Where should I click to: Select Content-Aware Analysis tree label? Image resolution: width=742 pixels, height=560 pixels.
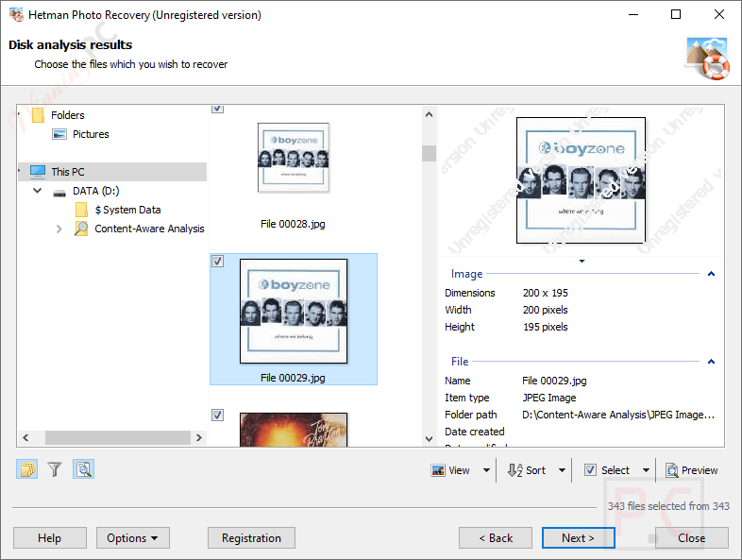pyautogui.click(x=149, y=229)
